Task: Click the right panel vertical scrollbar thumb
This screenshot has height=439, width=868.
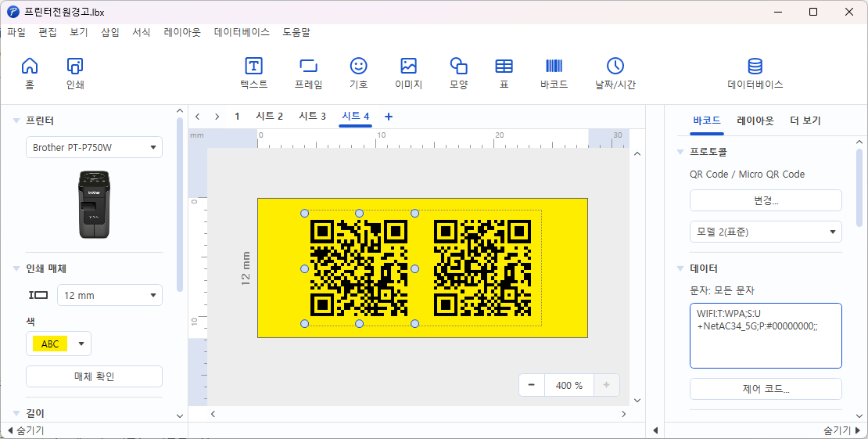Action: (859, 187)
